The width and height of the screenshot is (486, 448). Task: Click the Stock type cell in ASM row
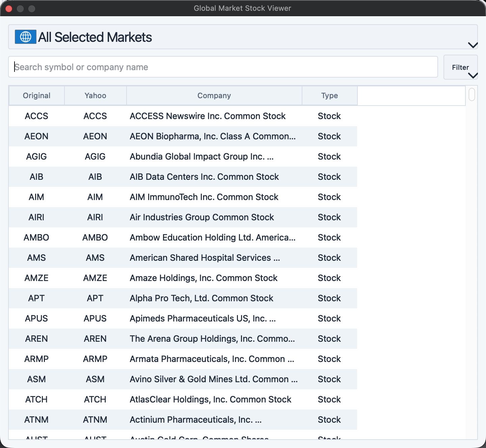point(329,379)
